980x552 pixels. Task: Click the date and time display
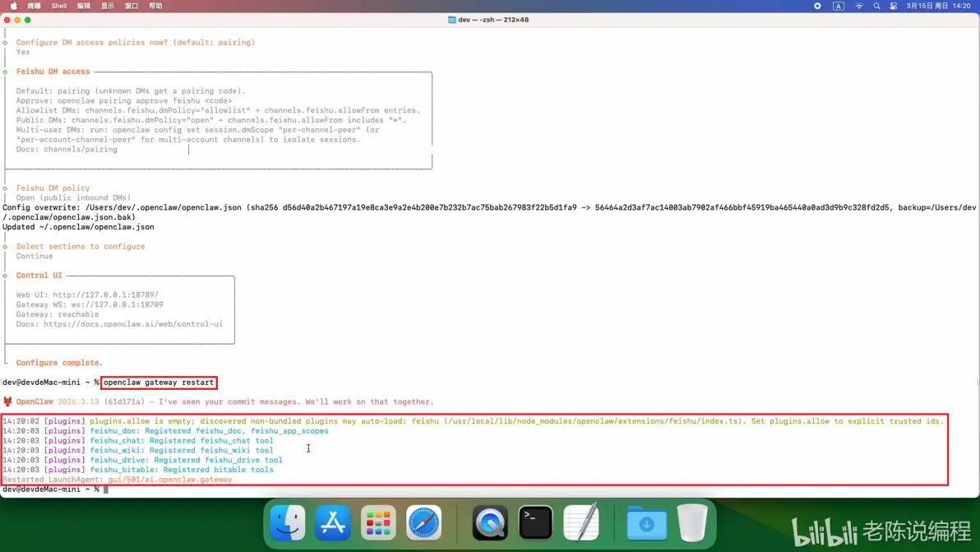pyautogui.click(x=938, y=6)
